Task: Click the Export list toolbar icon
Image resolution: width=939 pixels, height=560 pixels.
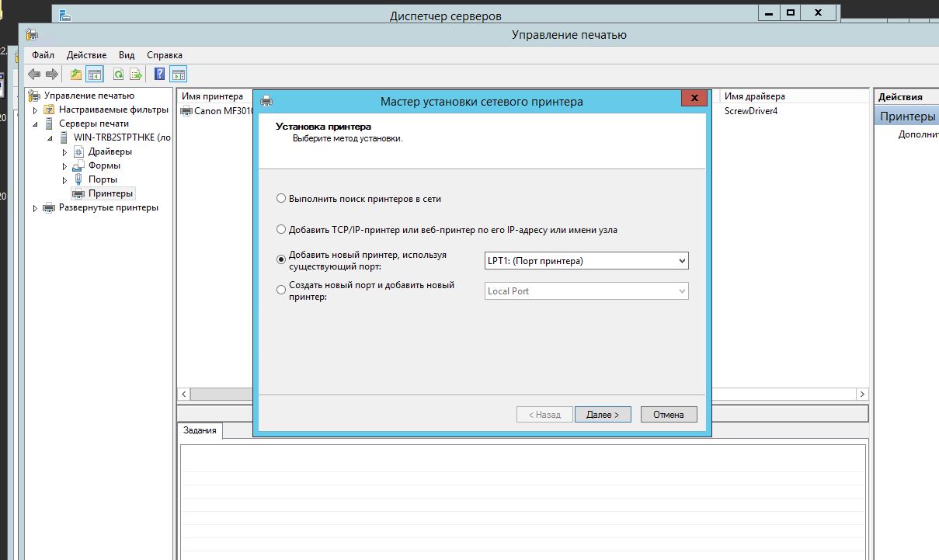Action: [x=136, y=75]
